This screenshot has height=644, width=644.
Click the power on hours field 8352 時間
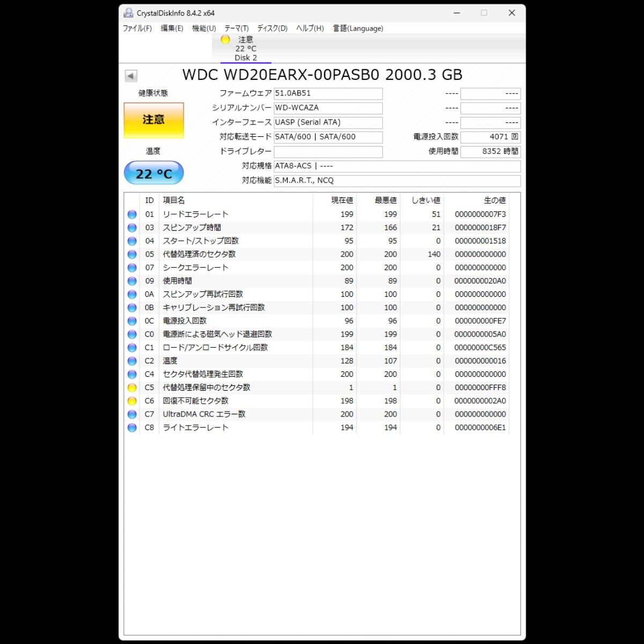pyautogui.click(x=491, y=151)
